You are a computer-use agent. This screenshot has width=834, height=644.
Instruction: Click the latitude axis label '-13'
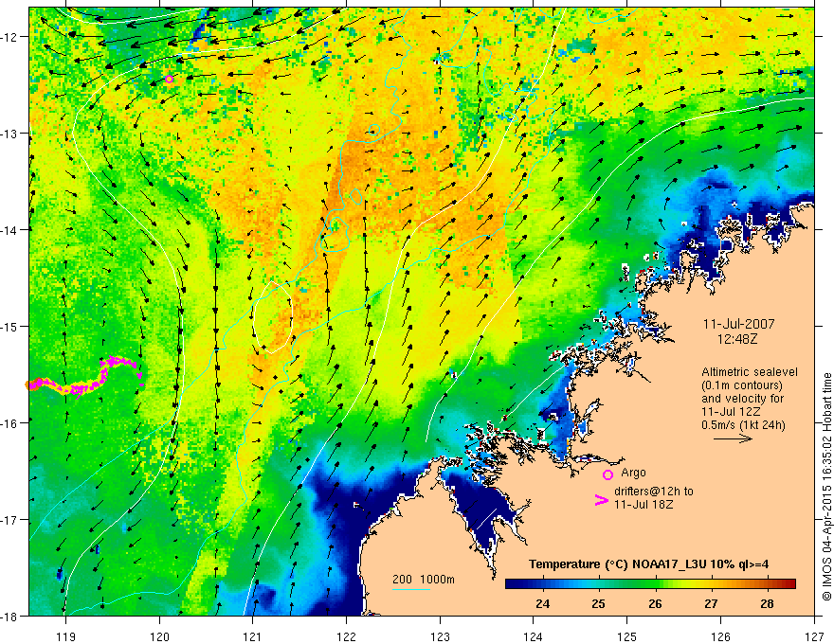[x=9, y=133]
